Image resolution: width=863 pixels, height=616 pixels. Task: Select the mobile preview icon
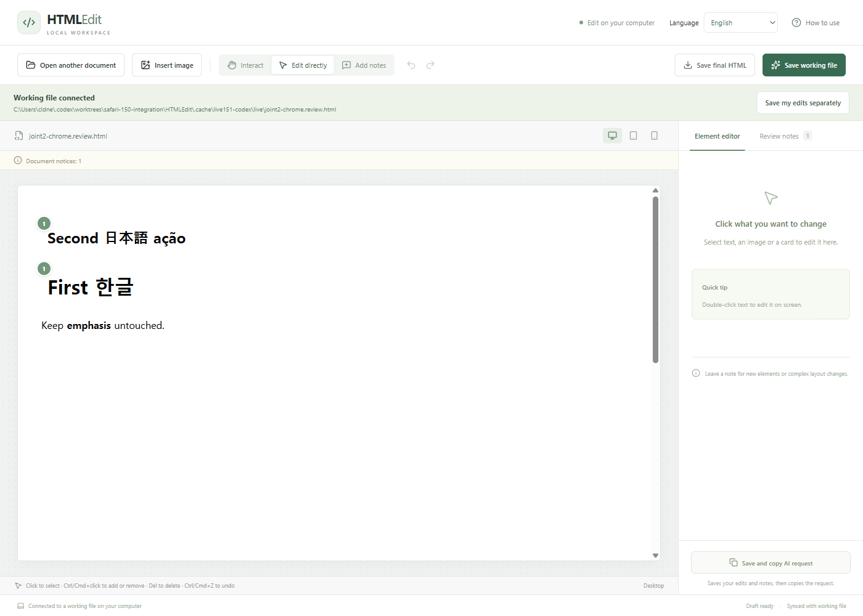coord(654,136)
